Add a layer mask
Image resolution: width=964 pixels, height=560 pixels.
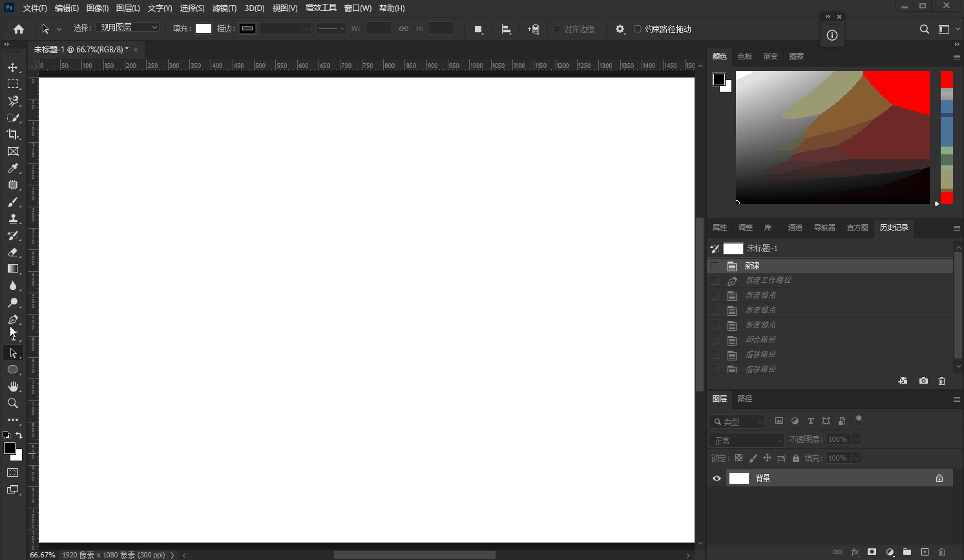[872, 552]
